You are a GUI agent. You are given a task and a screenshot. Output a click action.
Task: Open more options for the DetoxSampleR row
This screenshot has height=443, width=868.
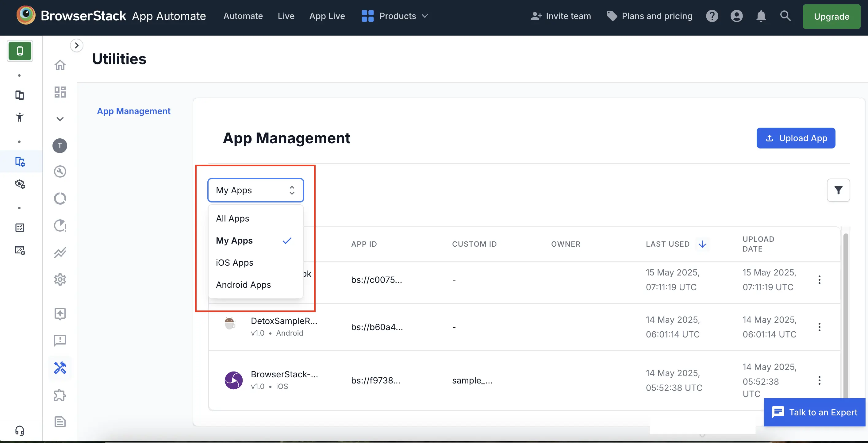click(x=819, y=327)
